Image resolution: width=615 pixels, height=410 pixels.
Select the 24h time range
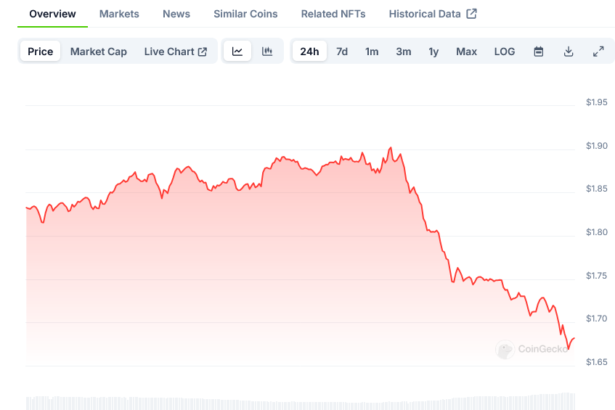(309, 51)
